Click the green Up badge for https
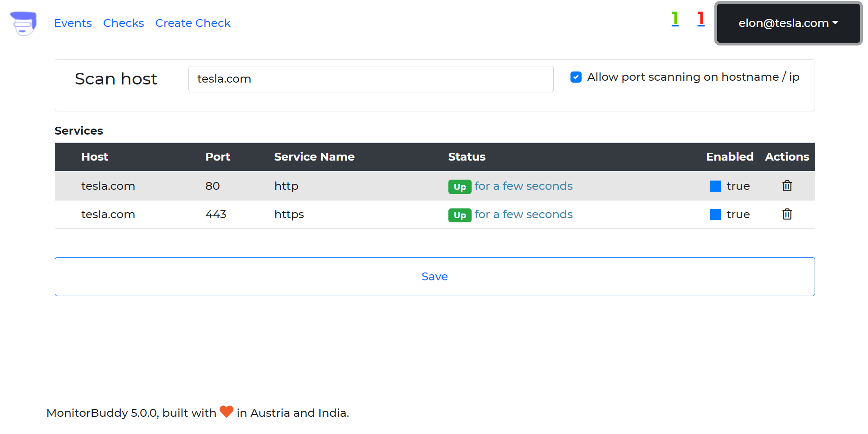This screenshot has width=868, height=434. point(460,215)
